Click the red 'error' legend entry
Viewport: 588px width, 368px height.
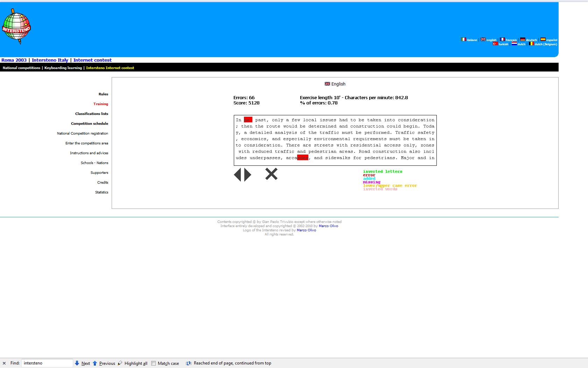pos(369,175)
